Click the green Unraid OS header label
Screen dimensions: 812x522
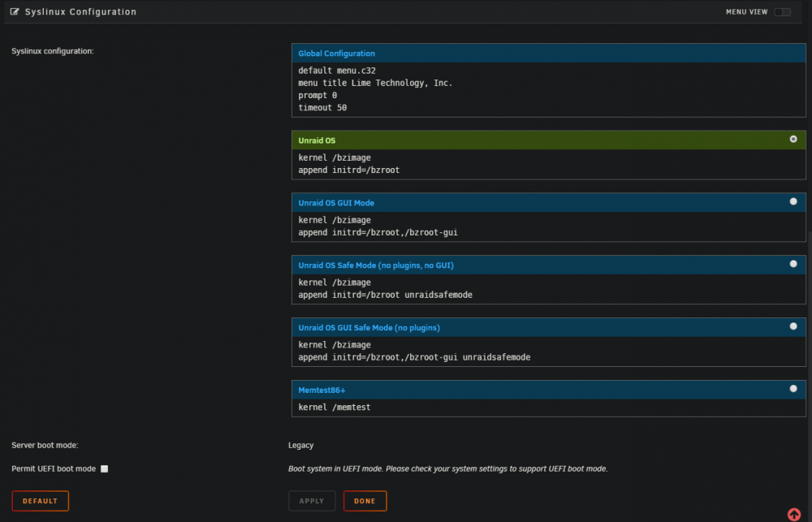tap(317, 140)
